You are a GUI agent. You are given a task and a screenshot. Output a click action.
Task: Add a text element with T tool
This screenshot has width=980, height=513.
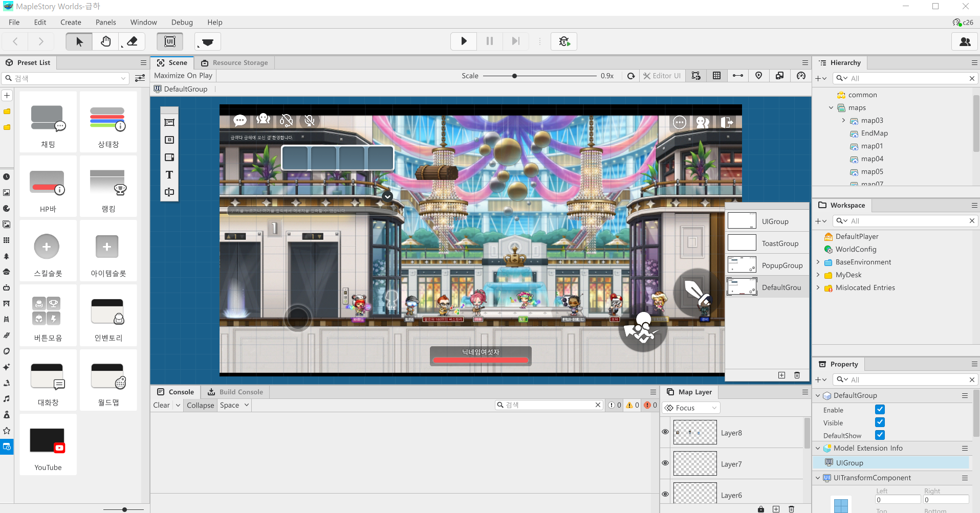click(169, 175)
